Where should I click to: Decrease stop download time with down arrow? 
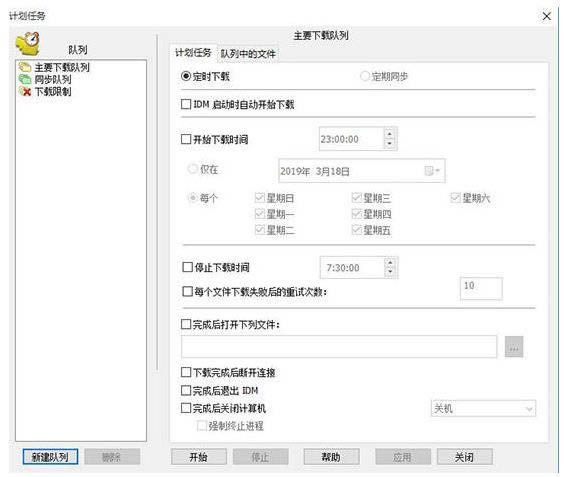pos(390,272)
